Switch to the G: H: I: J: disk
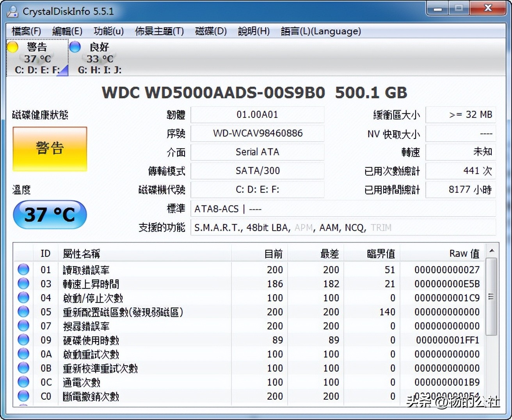The image size is (512, 420). [100, 69]
